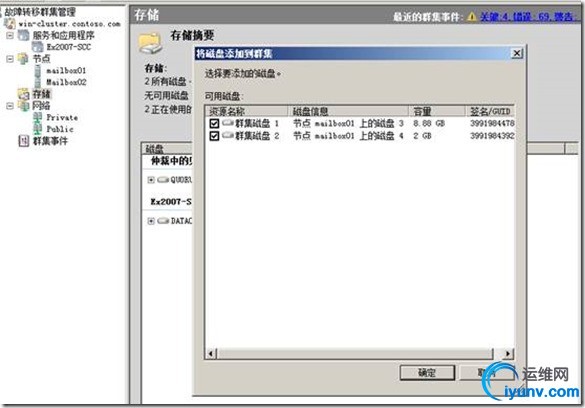Viewport: 585px width, 408px height.
Task: Click the Public network icon
Action: pos(37,129)
